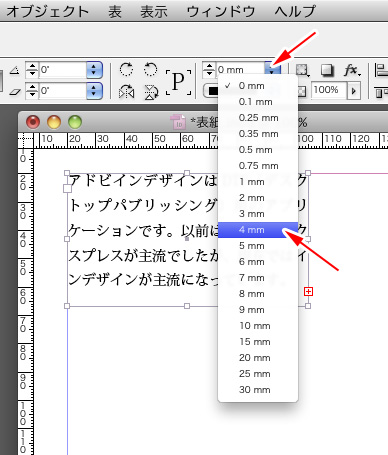Open the 表 menu

[115, 11]
